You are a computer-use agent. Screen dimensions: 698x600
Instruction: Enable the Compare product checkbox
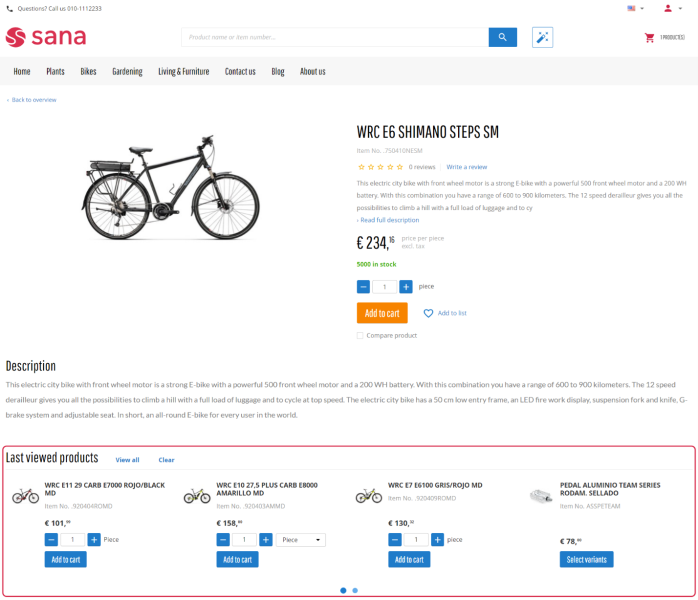coord(360,336)
